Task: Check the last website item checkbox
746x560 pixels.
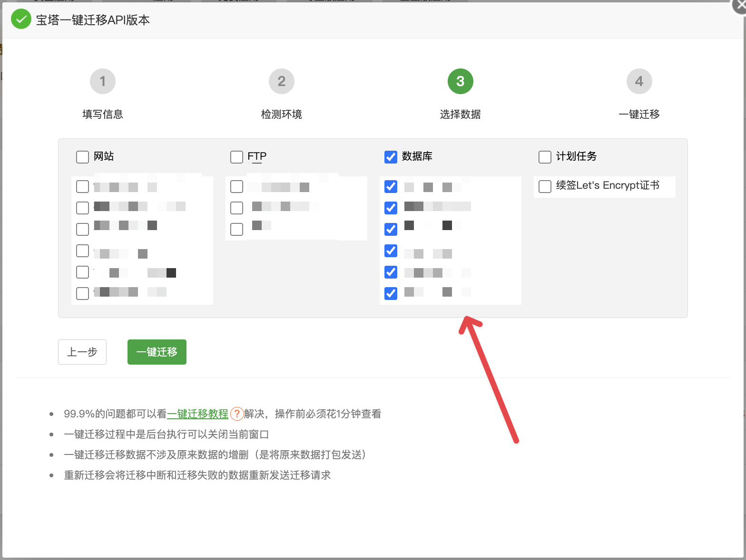Action: pyautogui.click(x=83, y=293)
